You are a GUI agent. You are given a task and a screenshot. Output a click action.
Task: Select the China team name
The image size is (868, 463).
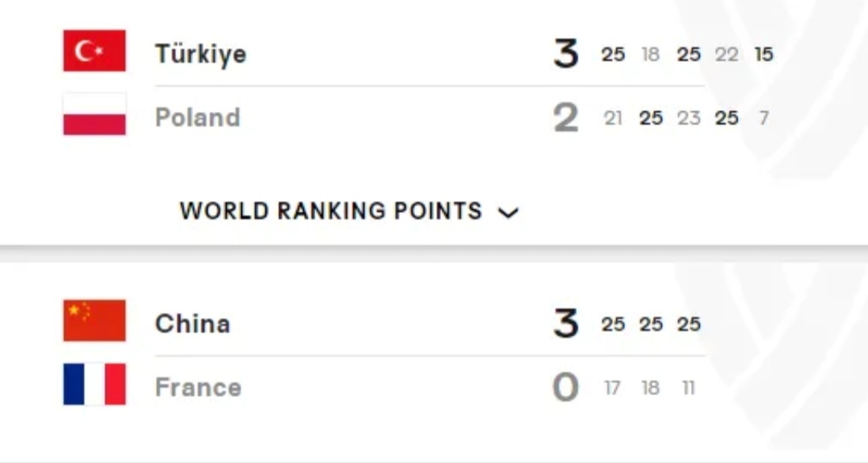point(192,324)
